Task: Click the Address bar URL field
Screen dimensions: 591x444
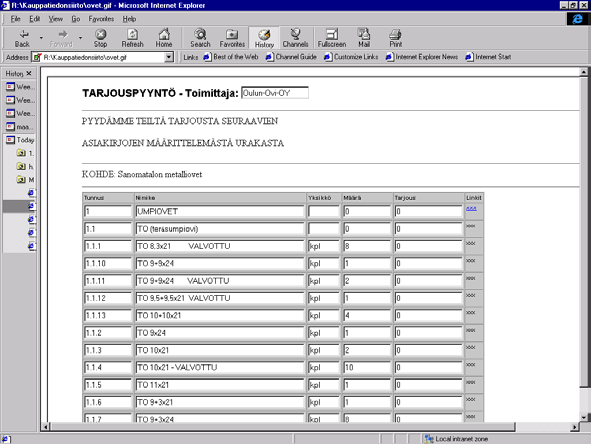Action: pyautogui.click(x=98, y=57)
